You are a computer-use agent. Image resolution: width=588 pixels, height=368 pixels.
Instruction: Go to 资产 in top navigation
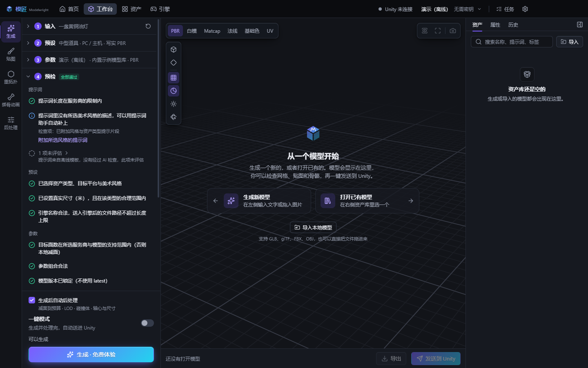[131, 9]
